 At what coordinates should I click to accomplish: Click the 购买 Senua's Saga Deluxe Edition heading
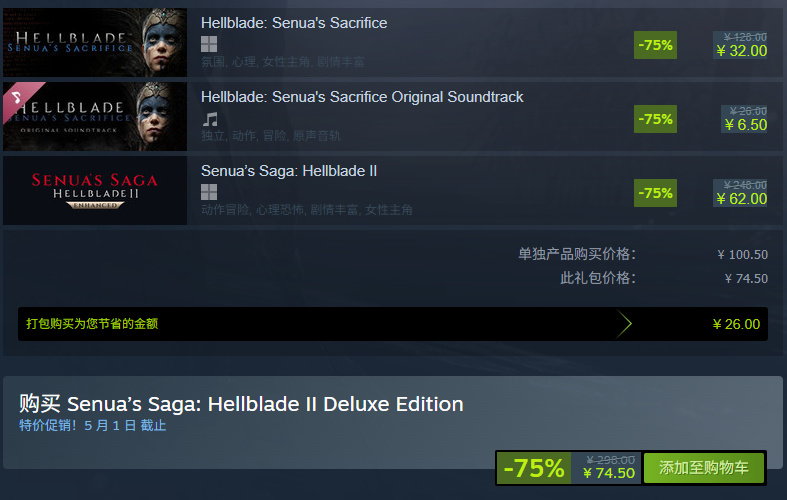click(x=241, y=404)
